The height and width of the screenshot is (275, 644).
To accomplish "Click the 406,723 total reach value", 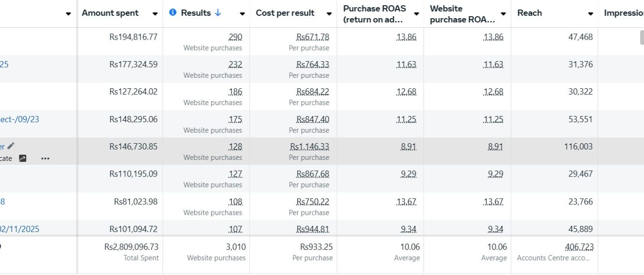I will click(579, 247).
